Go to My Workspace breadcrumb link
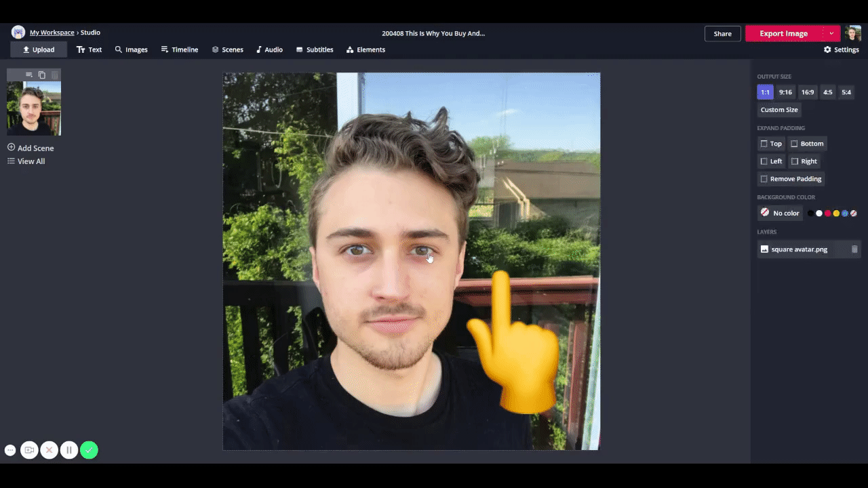 (52, 33)
